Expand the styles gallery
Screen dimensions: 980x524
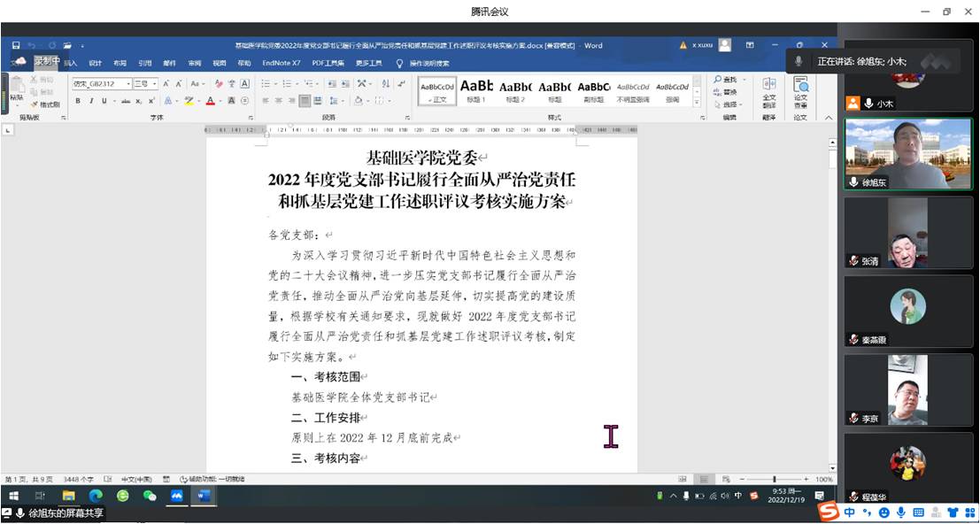pos(696,102)
